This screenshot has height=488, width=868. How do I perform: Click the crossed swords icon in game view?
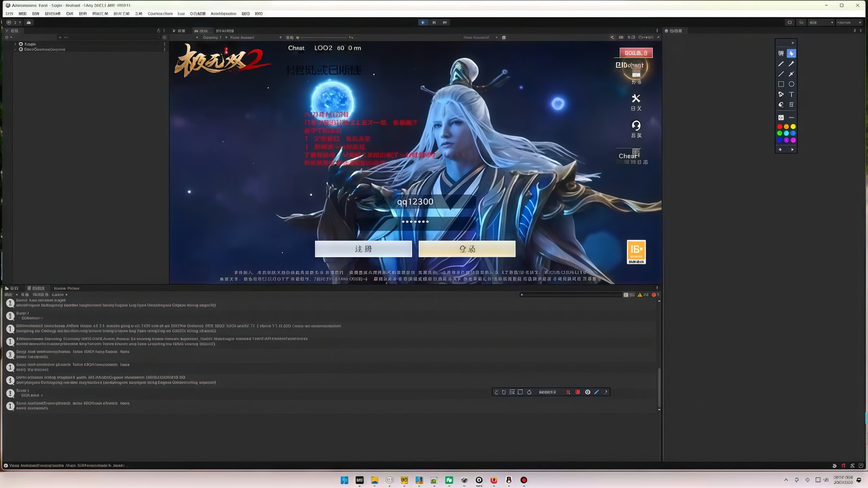(x=636, y=99)
